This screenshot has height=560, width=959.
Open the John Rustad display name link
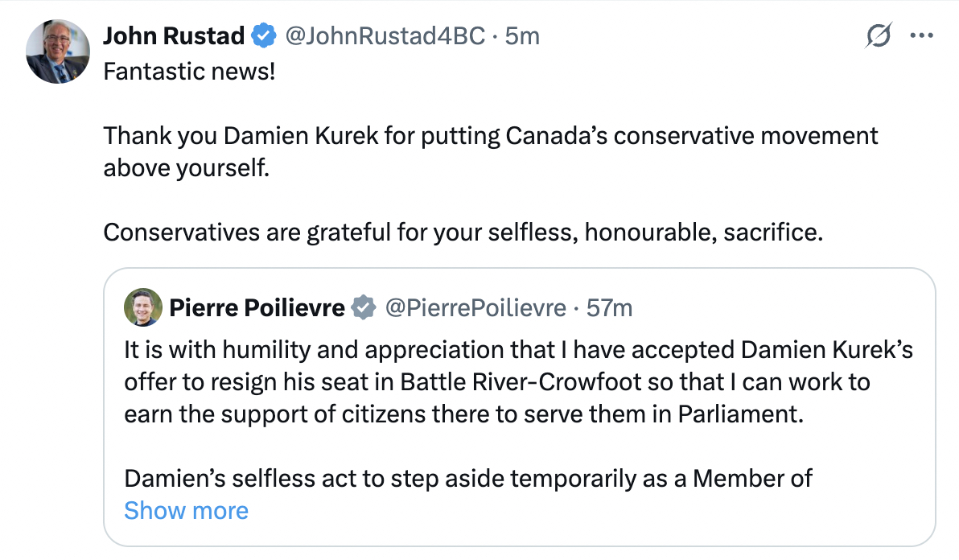click(x=174, y=36)
